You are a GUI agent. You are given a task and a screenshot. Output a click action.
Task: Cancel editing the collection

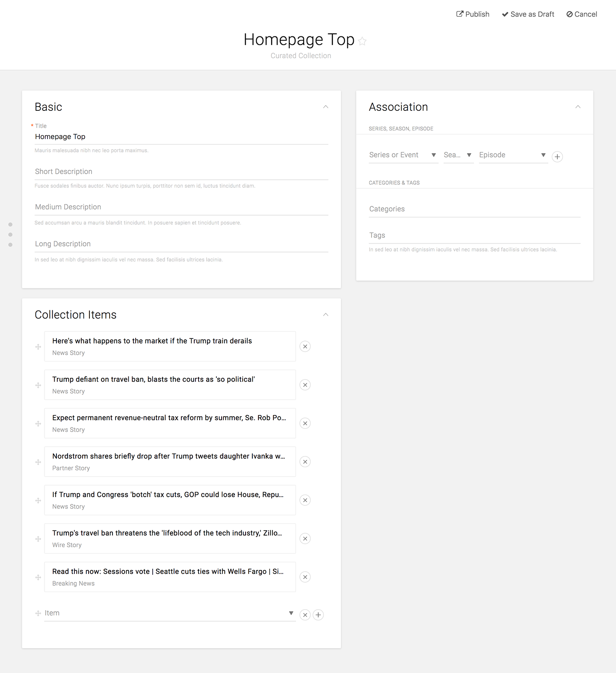tap(581, 14)
